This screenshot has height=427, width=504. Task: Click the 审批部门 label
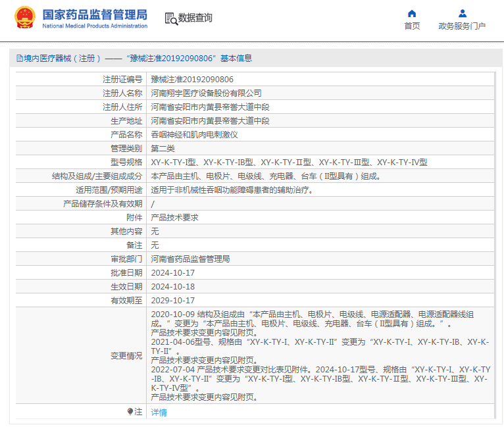pyautogui.click(x=126, y=259)
